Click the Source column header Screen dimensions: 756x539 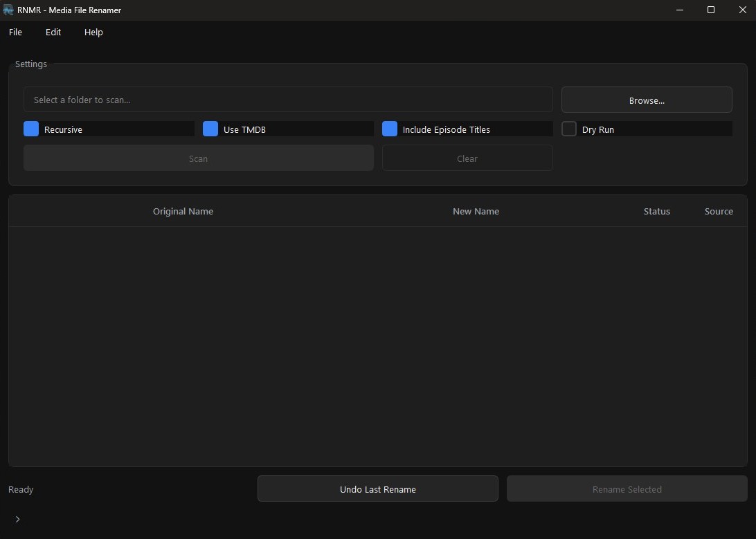coord(719,211)
